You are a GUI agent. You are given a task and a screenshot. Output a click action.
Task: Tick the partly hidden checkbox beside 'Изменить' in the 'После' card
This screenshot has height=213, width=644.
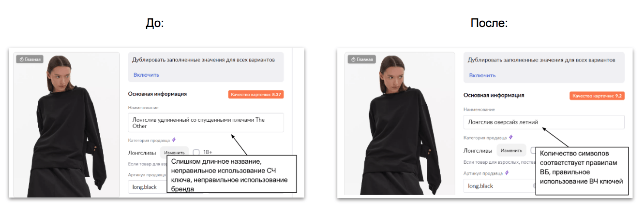pos(533,150)
